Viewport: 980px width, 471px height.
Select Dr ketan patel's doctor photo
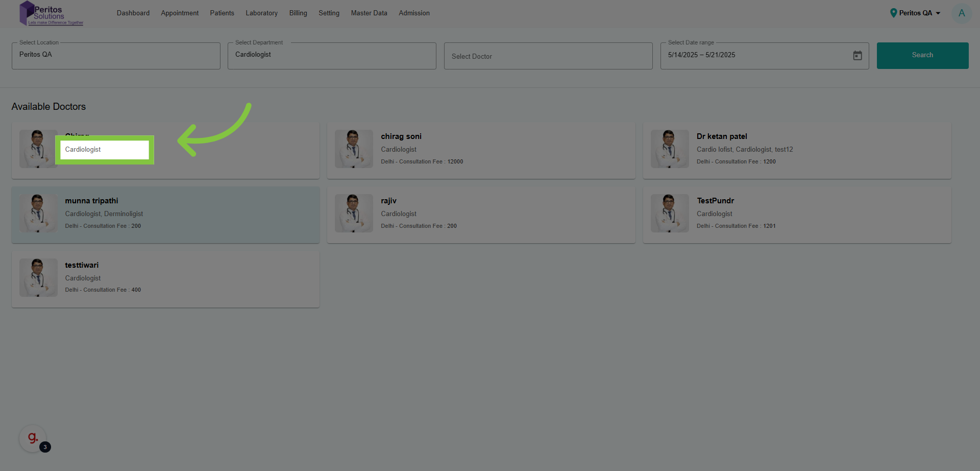pos(670,149)
